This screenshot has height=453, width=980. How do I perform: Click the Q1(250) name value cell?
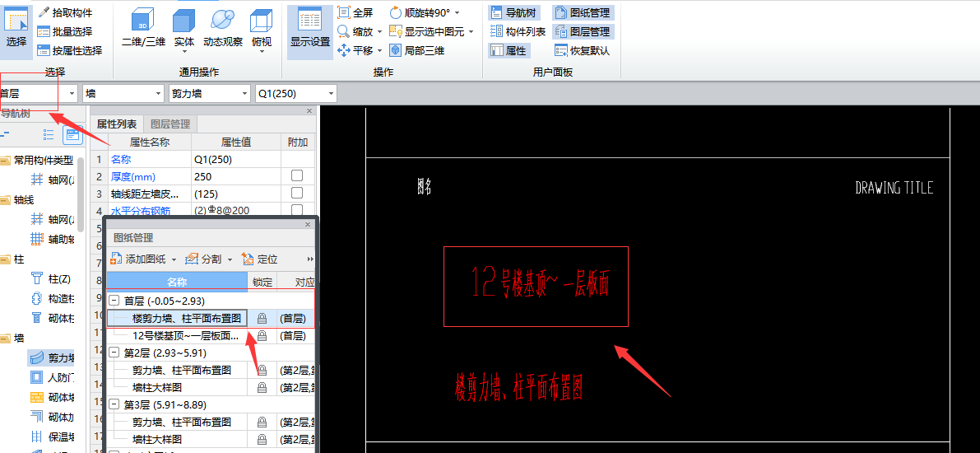click(236, 160)
